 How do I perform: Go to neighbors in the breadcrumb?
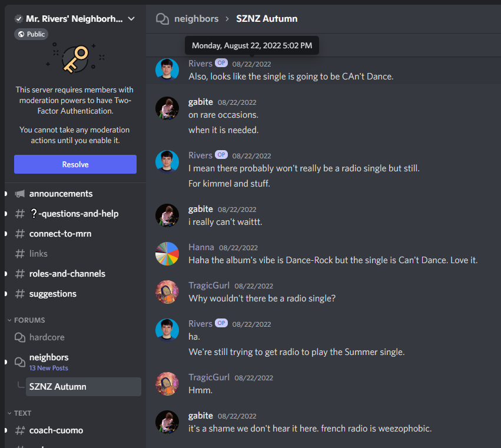pyautogui.click(x=196, y=19)
